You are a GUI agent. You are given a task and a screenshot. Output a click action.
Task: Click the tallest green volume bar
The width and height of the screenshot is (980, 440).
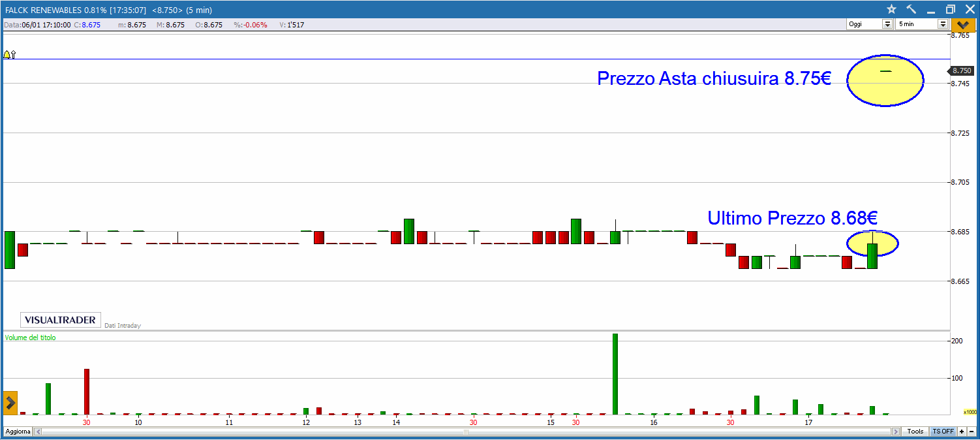click(x=615, y=374)
